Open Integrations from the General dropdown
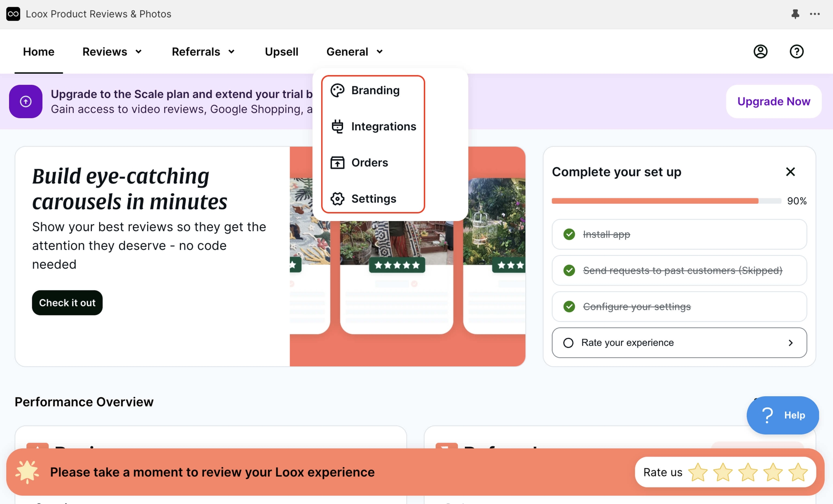 click(x=383, y=126)
